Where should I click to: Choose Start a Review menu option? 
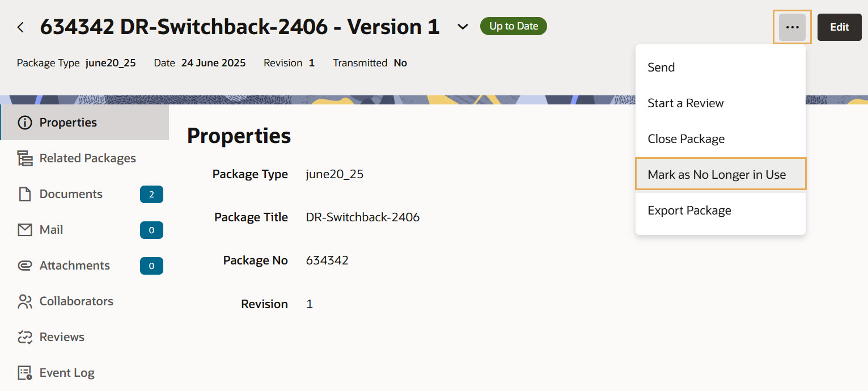pyautogui.click(x=685, y=103)
